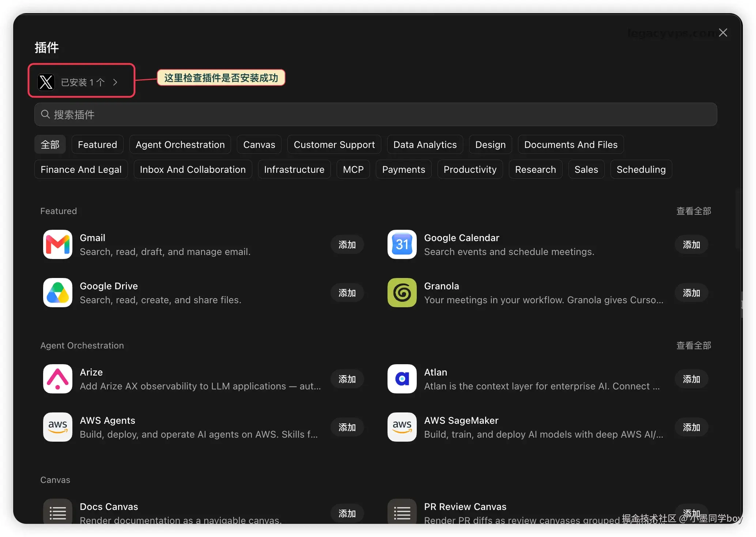Add the Docs Canvas plugin
This screenshot has width=756, height=537.
pos(347,513)
